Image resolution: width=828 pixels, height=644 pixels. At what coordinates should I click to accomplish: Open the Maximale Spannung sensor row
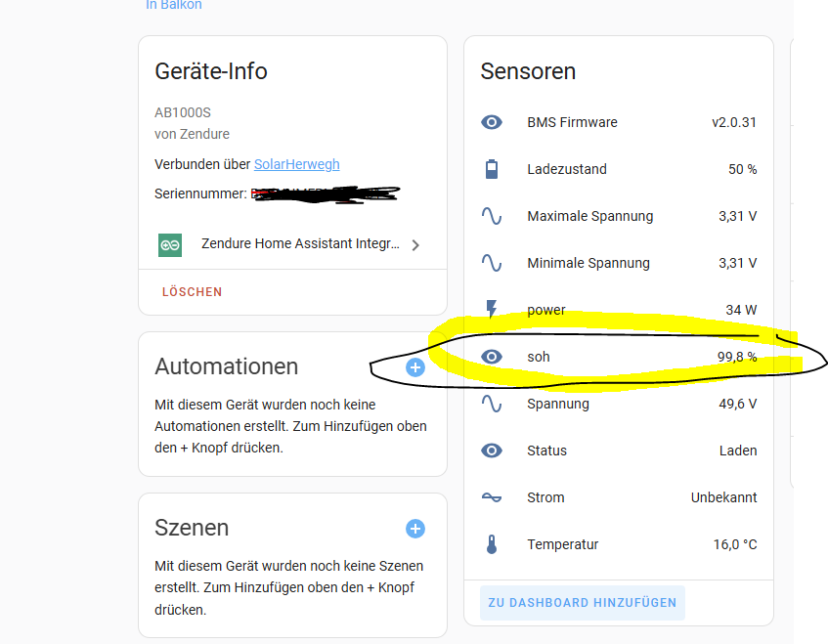(x=619, y=216)
